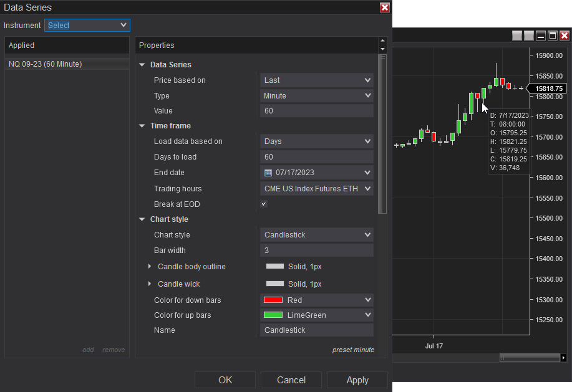Click the Apply button
This screenshot has width=572, height=392.
[x=357, y=380]
